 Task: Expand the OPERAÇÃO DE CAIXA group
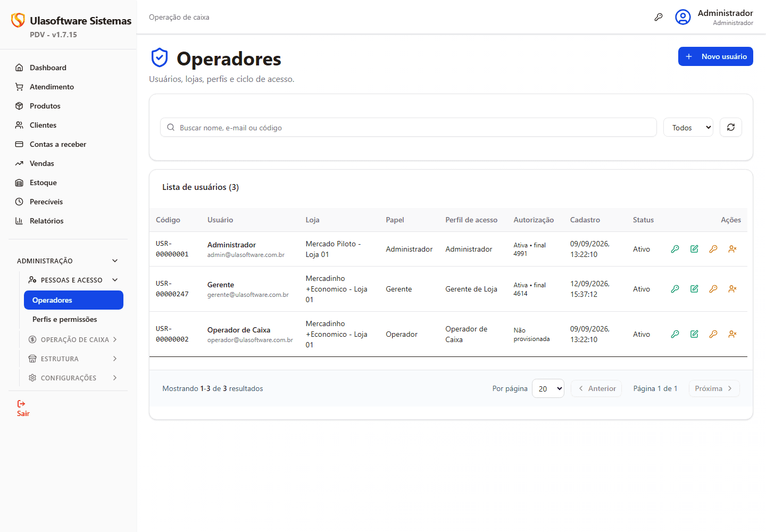click(73, 339)
